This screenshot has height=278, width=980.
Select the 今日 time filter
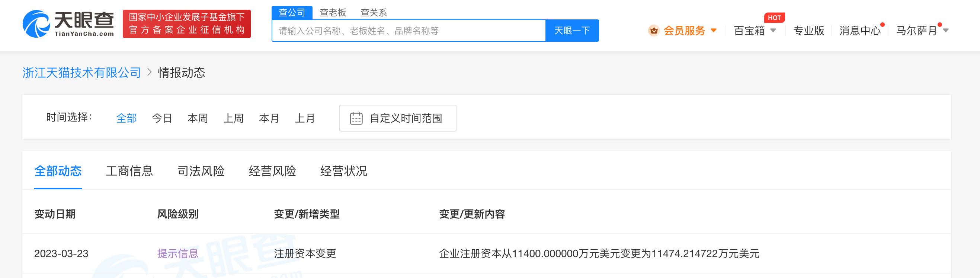click(162, 119)
